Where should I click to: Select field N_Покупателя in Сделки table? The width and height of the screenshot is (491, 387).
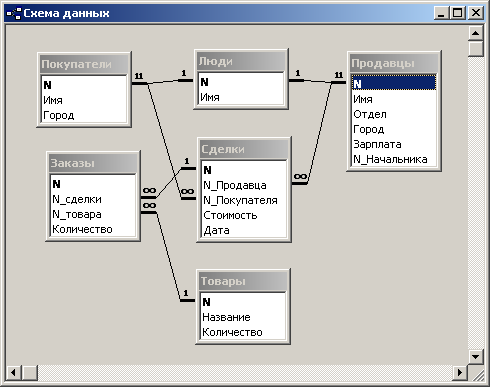tap(244, 200)
